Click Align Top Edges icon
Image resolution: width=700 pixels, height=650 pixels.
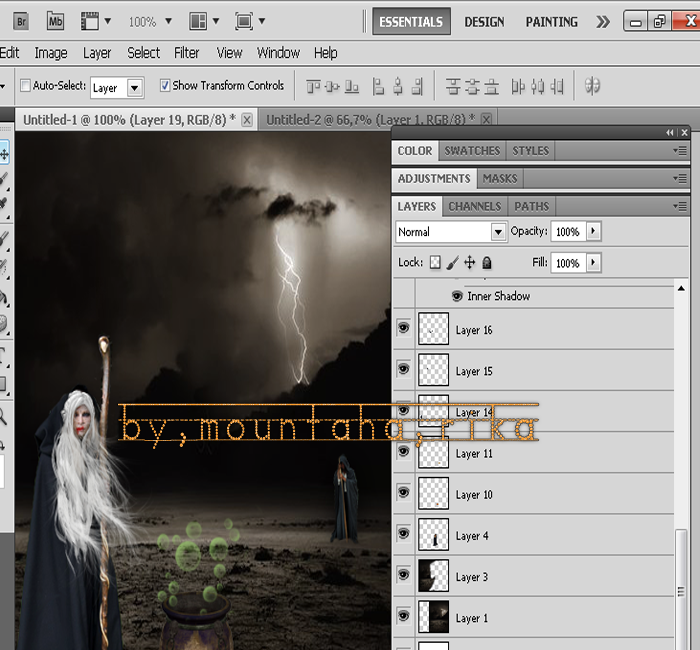pyautogui.click(x=313, y=86)
